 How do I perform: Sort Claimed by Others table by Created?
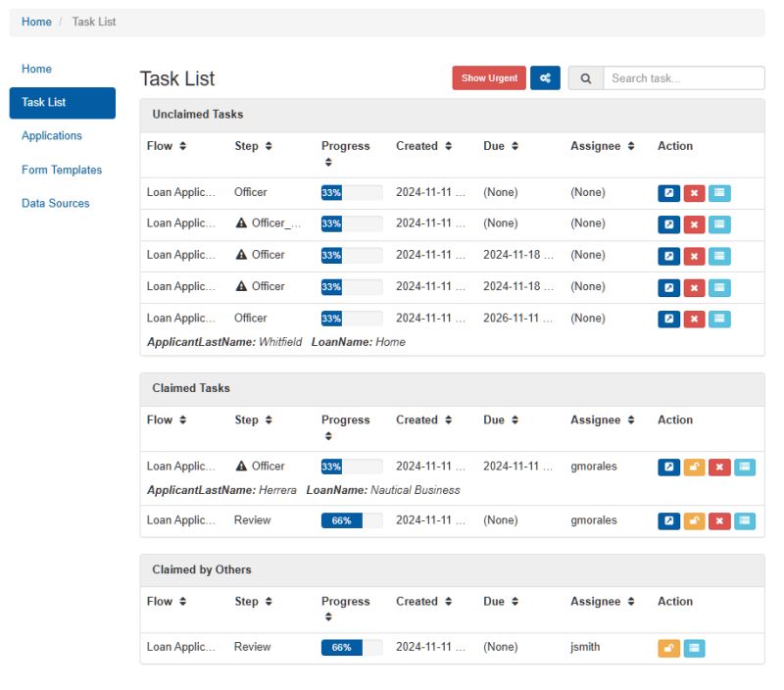click(x=448, y=602)
